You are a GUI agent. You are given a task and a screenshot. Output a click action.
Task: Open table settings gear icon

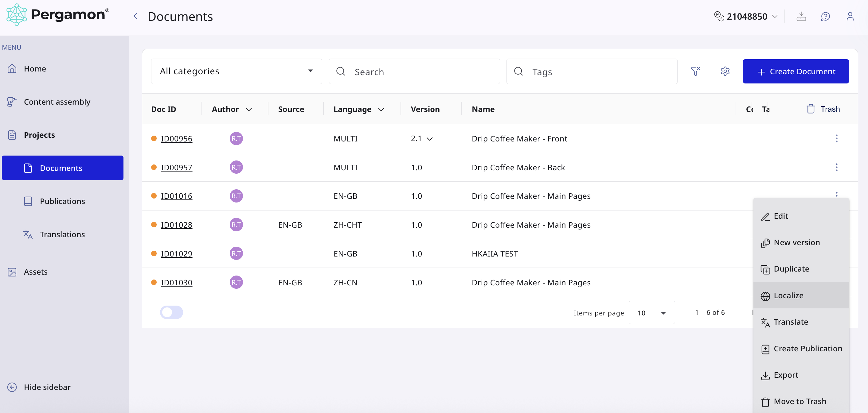(725, 71)
